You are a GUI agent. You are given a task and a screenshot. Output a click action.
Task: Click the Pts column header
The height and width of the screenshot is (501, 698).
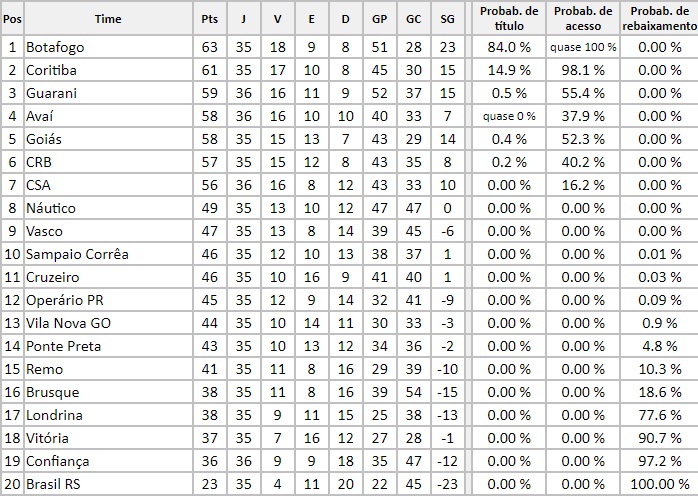pos(210,19)
